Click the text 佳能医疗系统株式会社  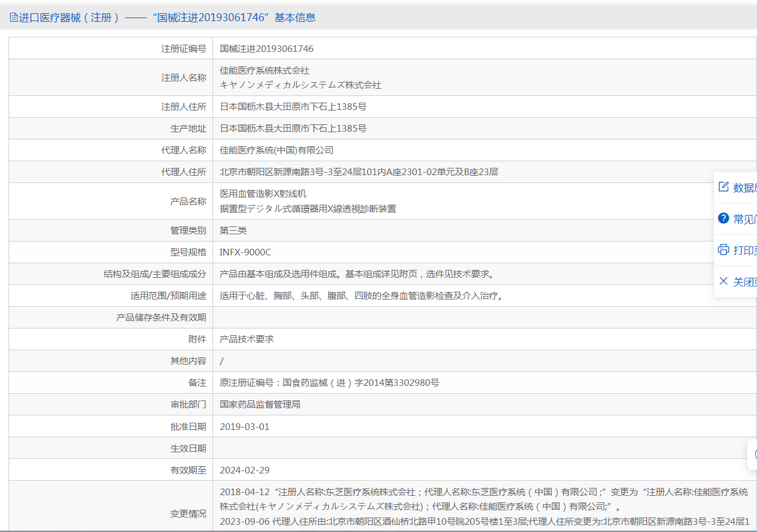click(264, 71)
